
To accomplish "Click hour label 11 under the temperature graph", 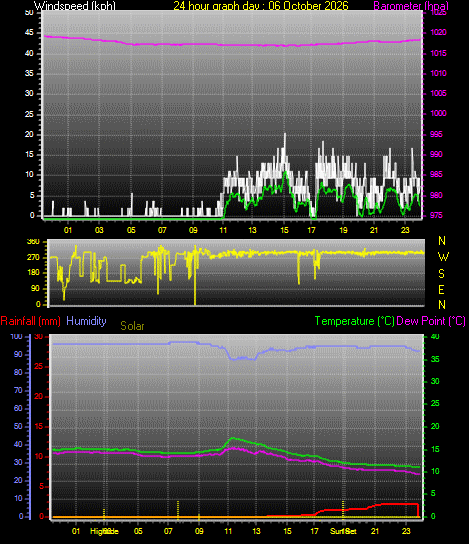I will click(x=228, y=531).
